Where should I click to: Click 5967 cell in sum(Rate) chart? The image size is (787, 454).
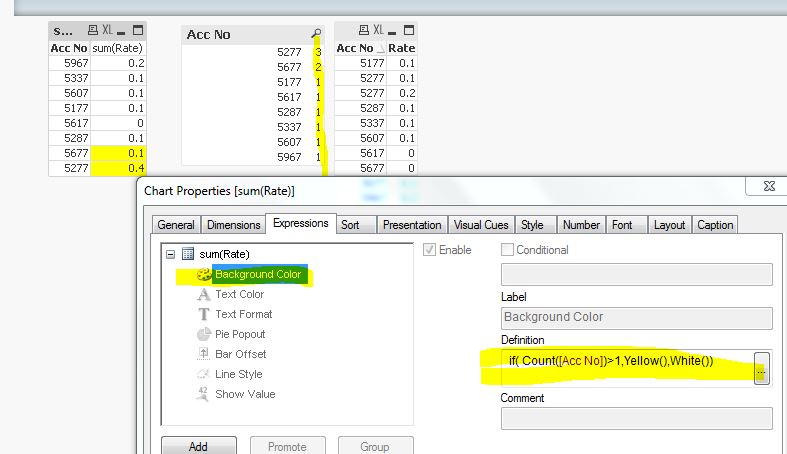69,63
